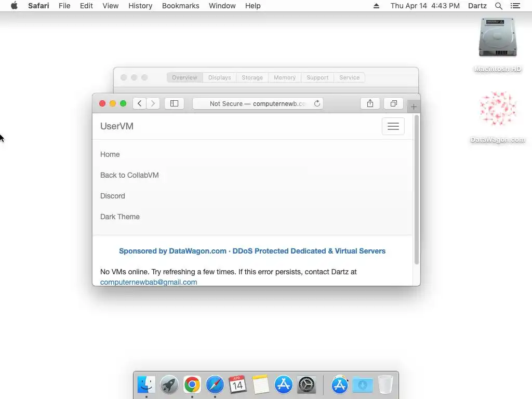
Task: Switch to Memory tab in About window
Action: [x=285, y=77]
